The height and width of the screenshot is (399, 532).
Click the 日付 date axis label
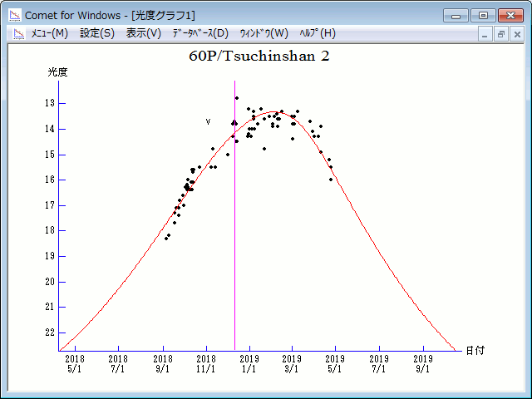click(475, 350)
